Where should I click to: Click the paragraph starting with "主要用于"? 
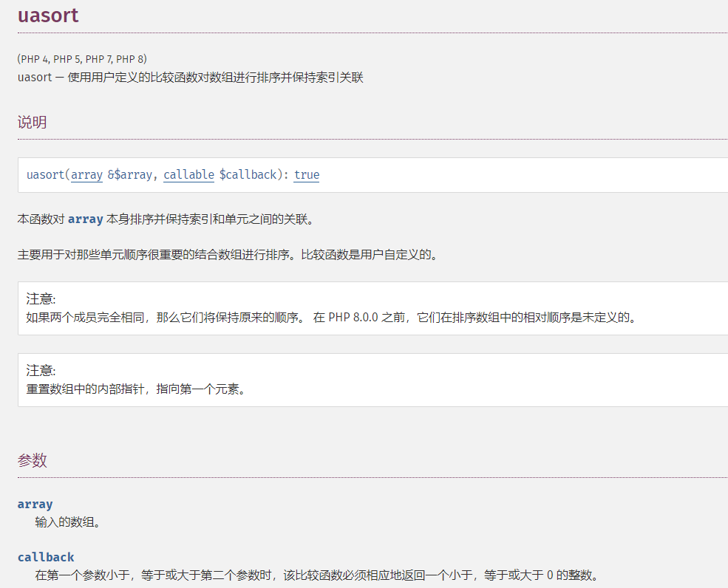228,255
